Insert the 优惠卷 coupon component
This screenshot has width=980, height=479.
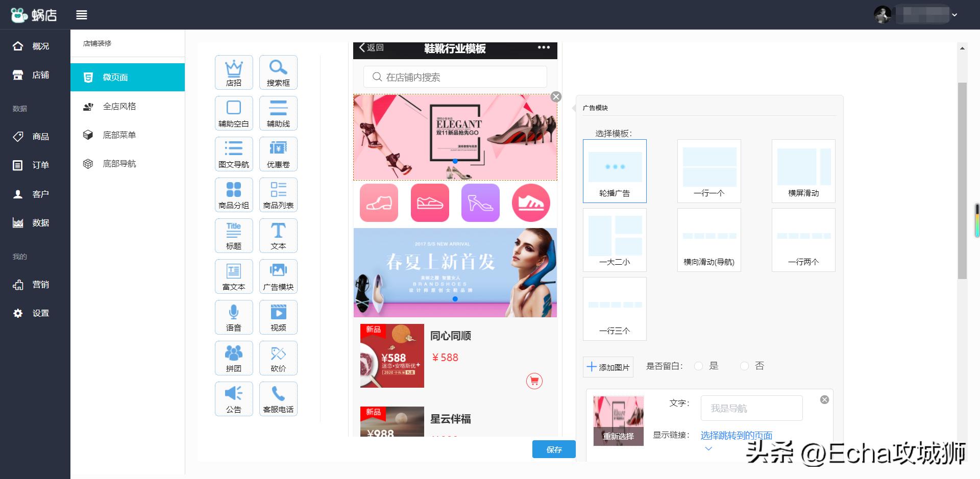(x=278, y=154)
